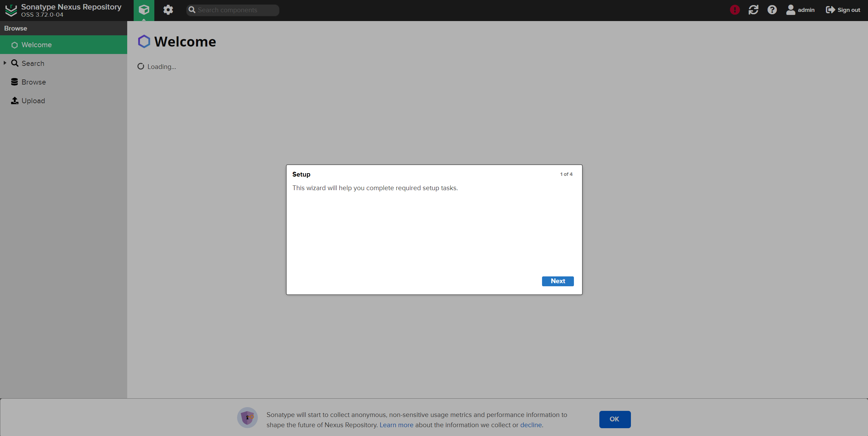Click the Sonatype Nexus logo icon
The image size is (868, 436).
coord(11,10)
